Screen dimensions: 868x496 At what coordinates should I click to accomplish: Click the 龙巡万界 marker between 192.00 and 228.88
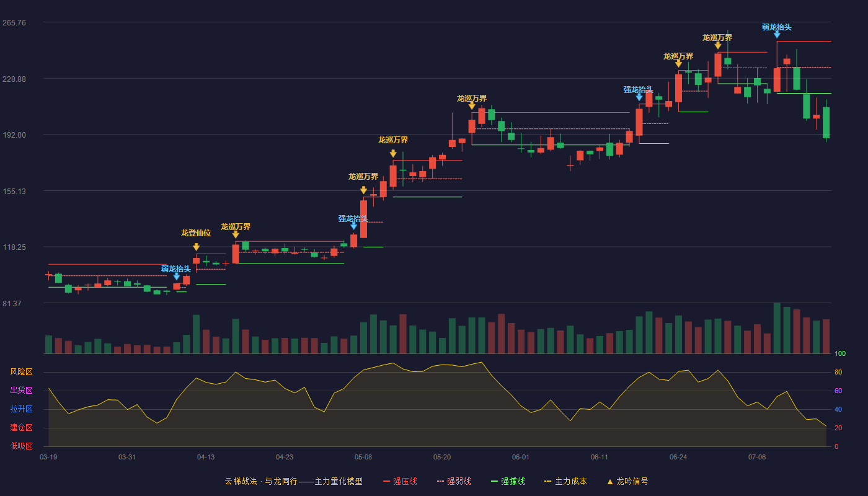click(472, 106)
